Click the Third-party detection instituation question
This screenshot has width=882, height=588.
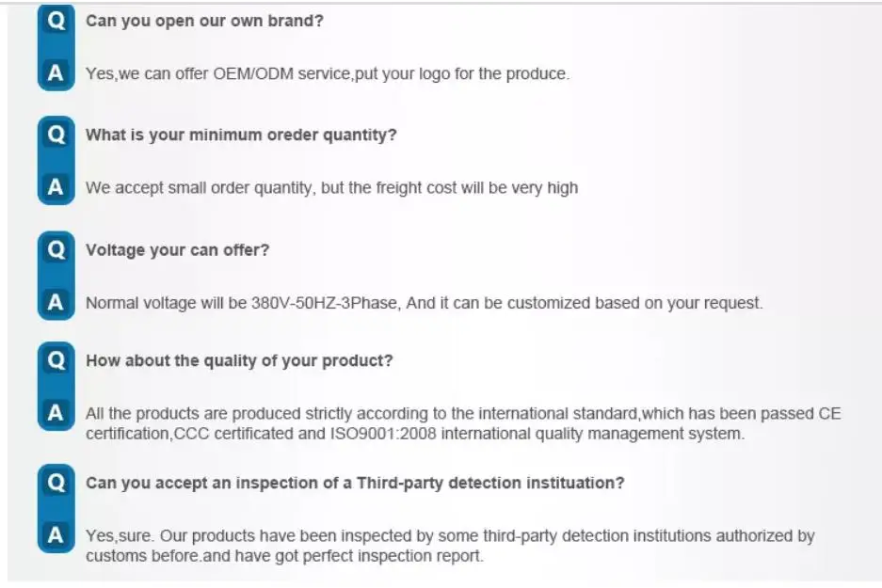(x=355, y=484)
